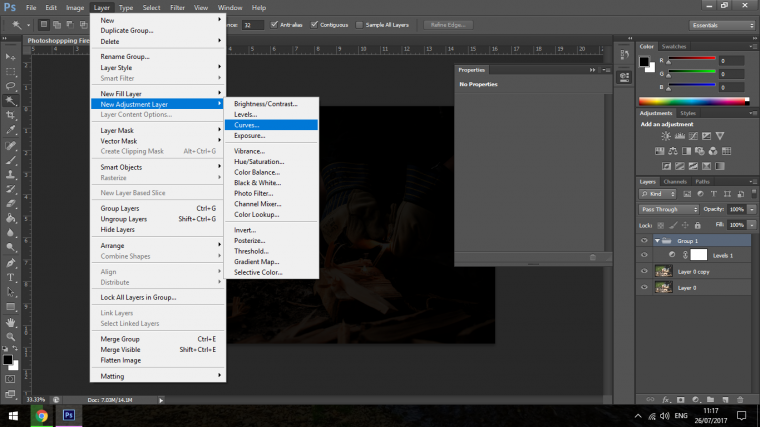Click the Color Balance scales icon
The image size is (760, 427).
tap(673, 151)
